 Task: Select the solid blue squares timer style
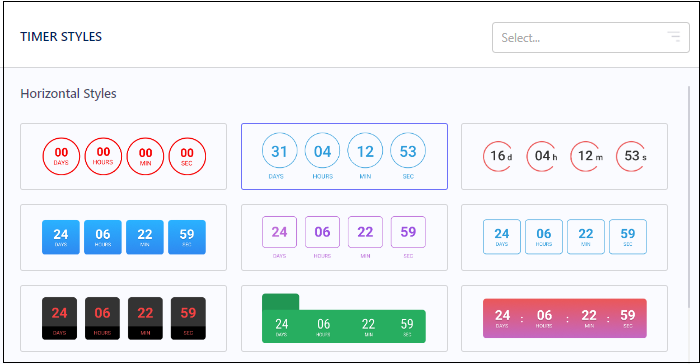[124, 237]
